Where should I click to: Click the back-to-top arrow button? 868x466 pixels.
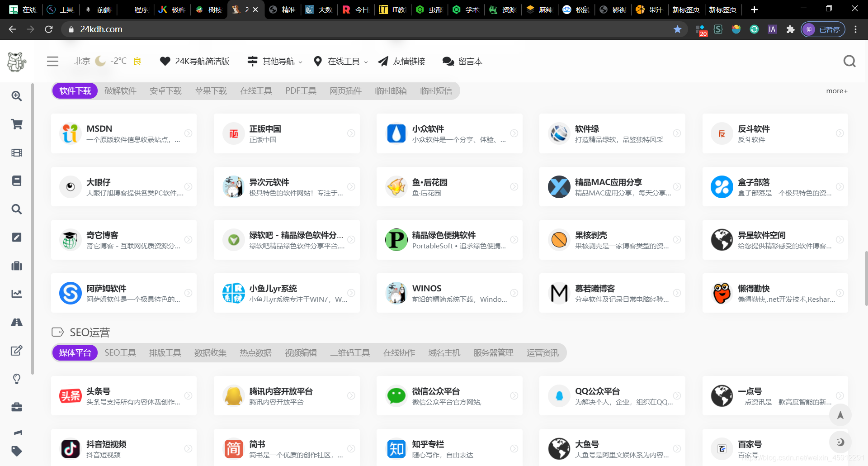pos(840,415)
